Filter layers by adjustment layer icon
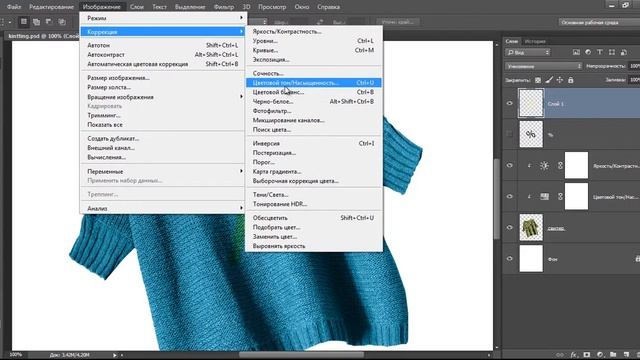This screenshot has width=640, height=360. [588, 52]
